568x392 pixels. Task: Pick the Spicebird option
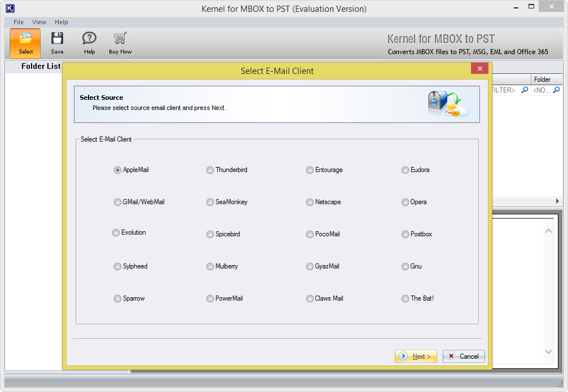coord(210,235)
